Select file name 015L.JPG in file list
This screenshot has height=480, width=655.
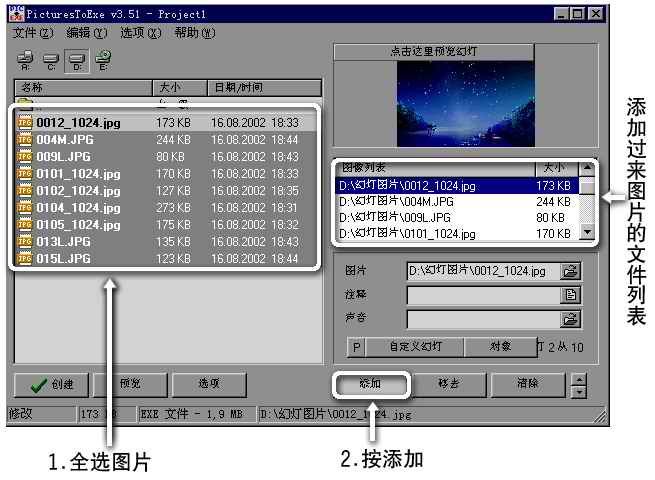[63, 259]
